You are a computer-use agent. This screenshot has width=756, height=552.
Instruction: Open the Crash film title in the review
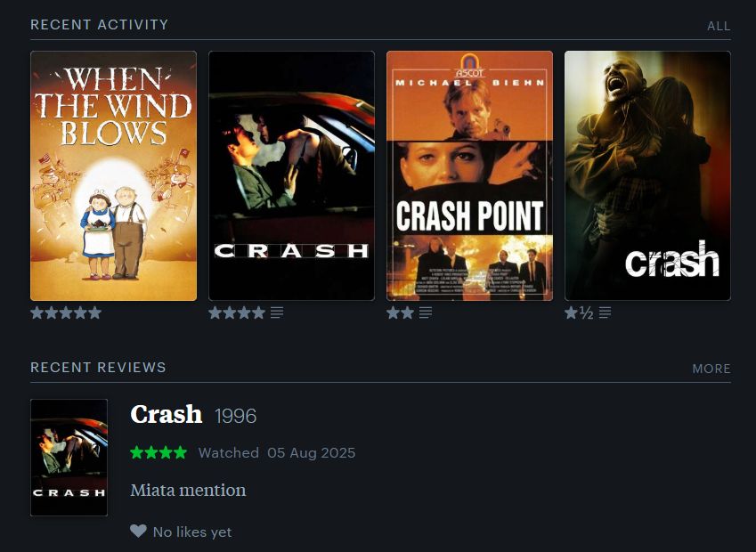pos(167,415)
